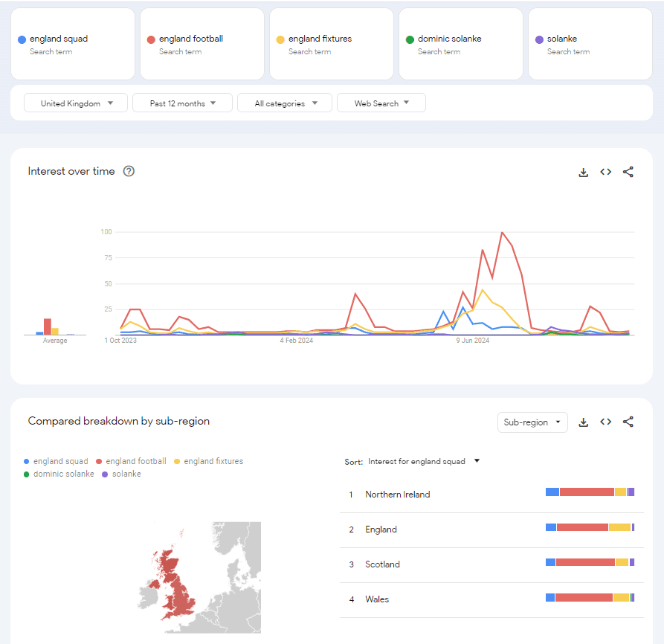Download the Interest over time data
The height and width of the screenshot is (644, 664).
583,172
